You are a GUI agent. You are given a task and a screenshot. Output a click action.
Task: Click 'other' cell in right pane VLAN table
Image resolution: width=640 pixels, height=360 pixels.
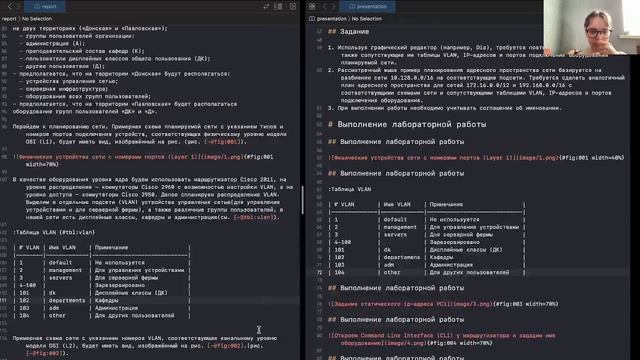tap(392, 272)
